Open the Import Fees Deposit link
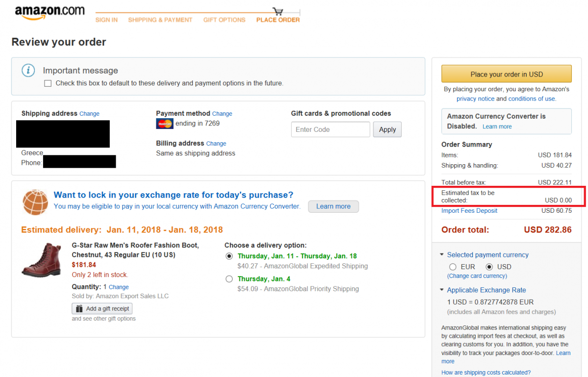The image size is (588, 377). point(469,211)
